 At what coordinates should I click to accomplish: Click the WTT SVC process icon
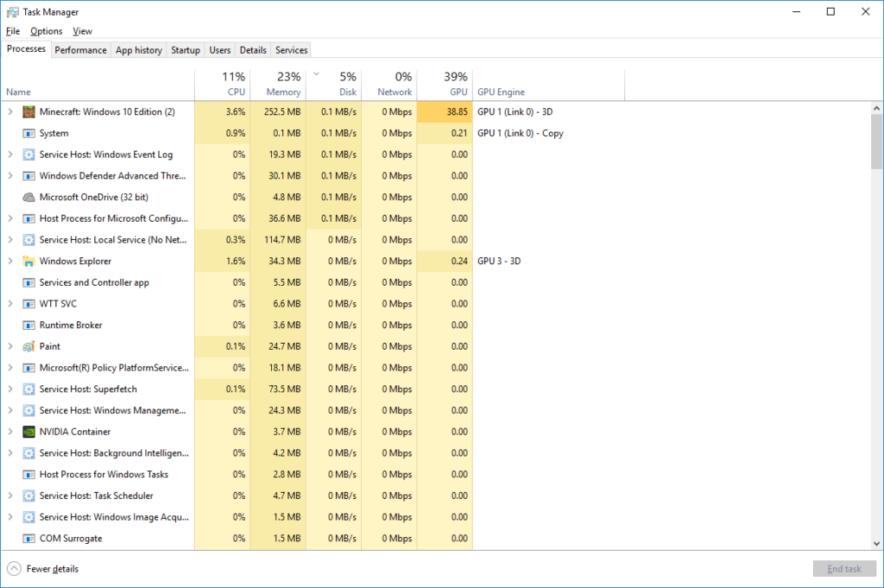tap(28, 304)
